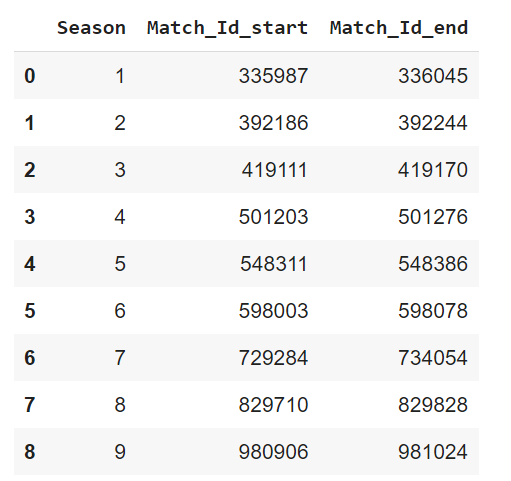
Task: Click the Season column header
Action: (x=91, y=28)
